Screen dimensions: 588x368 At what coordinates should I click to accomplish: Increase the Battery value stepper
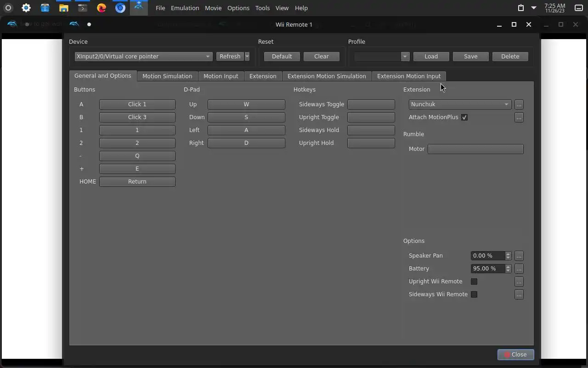(508, 266)
